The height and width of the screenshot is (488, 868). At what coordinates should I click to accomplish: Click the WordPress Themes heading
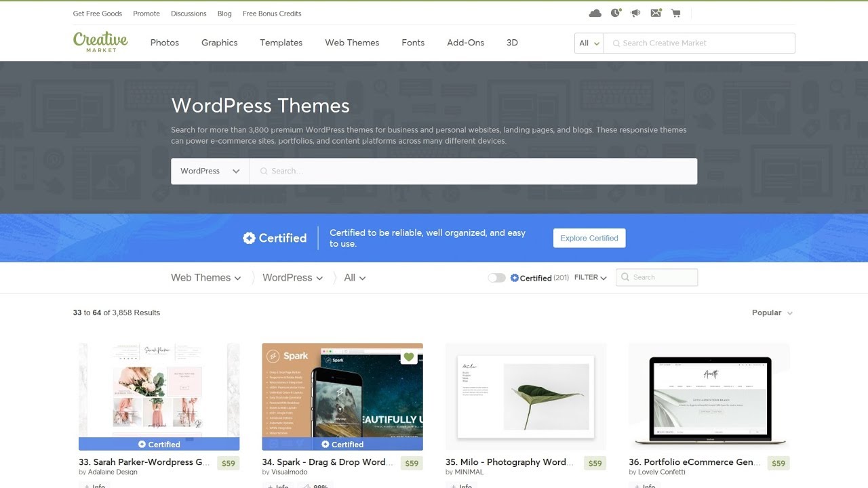coord(260,106)
